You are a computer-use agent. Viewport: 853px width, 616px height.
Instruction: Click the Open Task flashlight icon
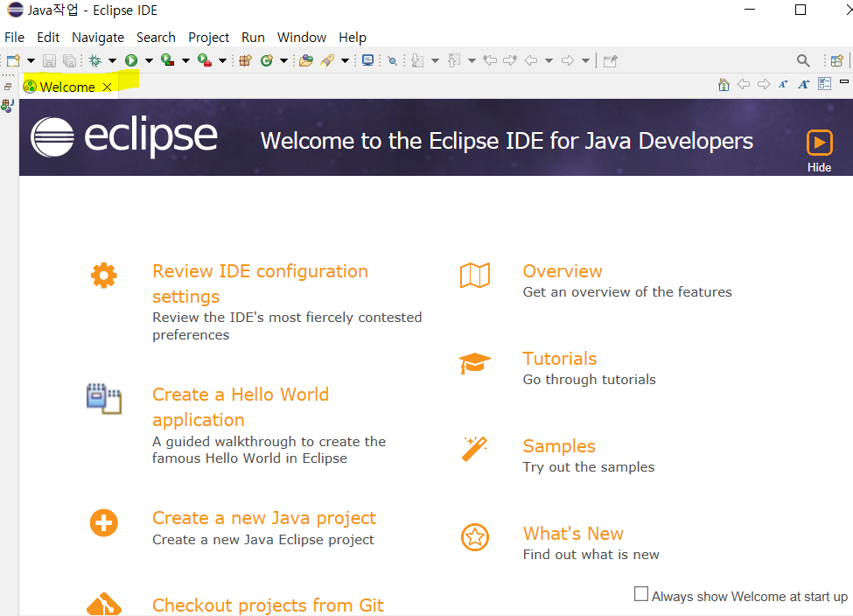click(327, 60)
